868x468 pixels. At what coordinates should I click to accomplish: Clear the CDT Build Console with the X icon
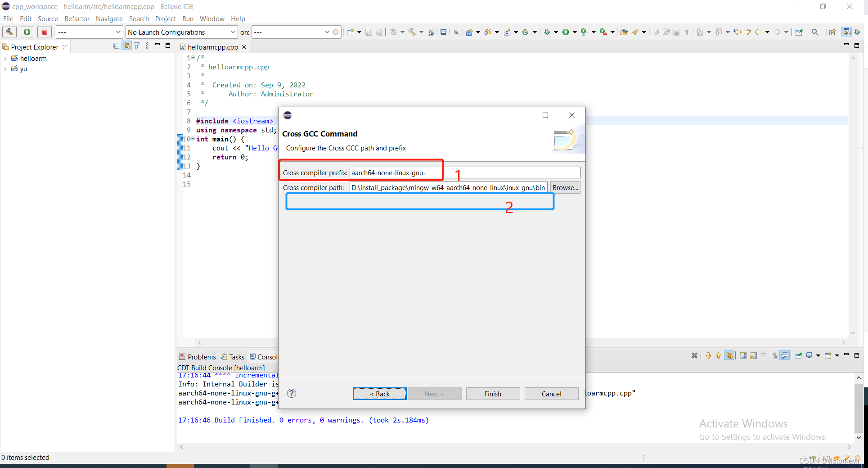[x=695, y=355]
